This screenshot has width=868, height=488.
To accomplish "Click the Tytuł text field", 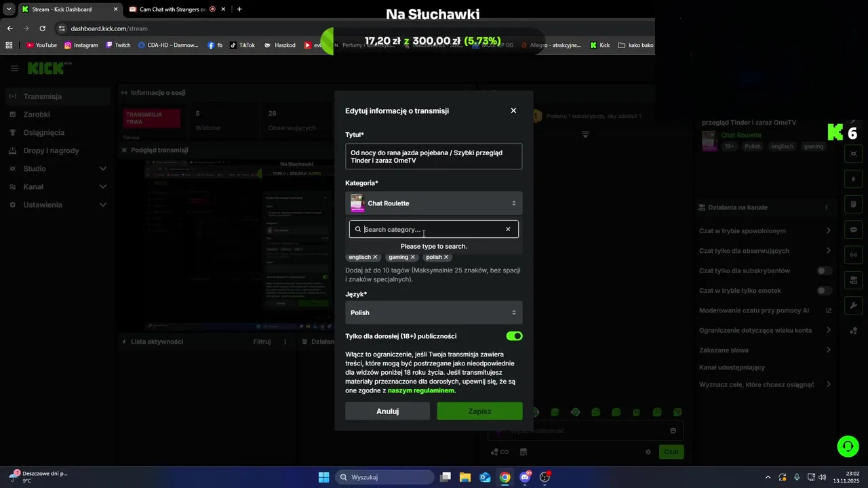I will 434,157.
